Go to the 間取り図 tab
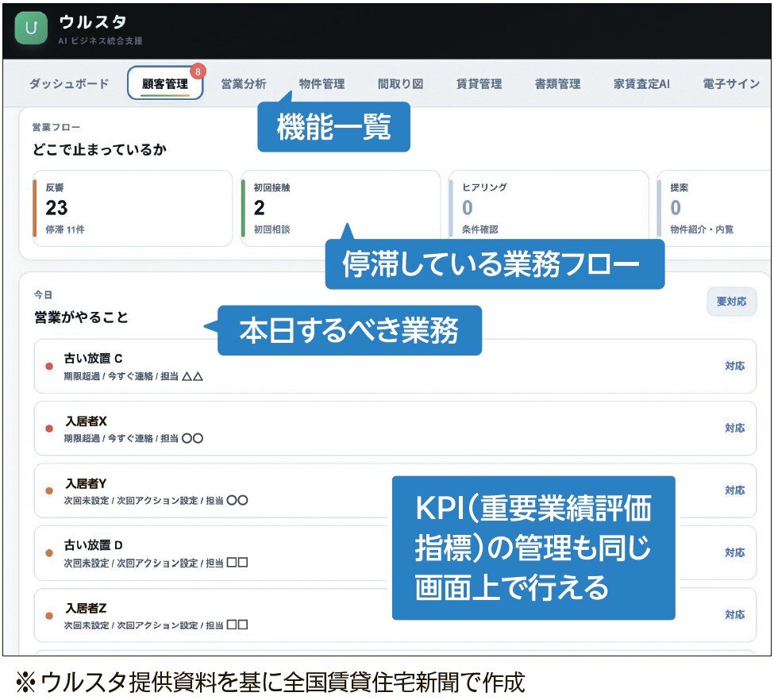Screen dimensions: 774x700 [400, 84]
